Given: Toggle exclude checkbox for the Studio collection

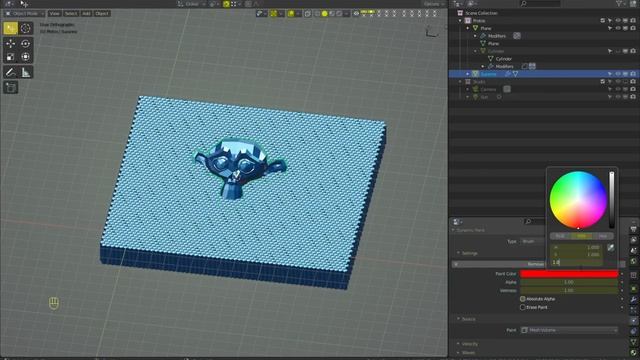Looking at the screenshot, I should pos(602,82).
